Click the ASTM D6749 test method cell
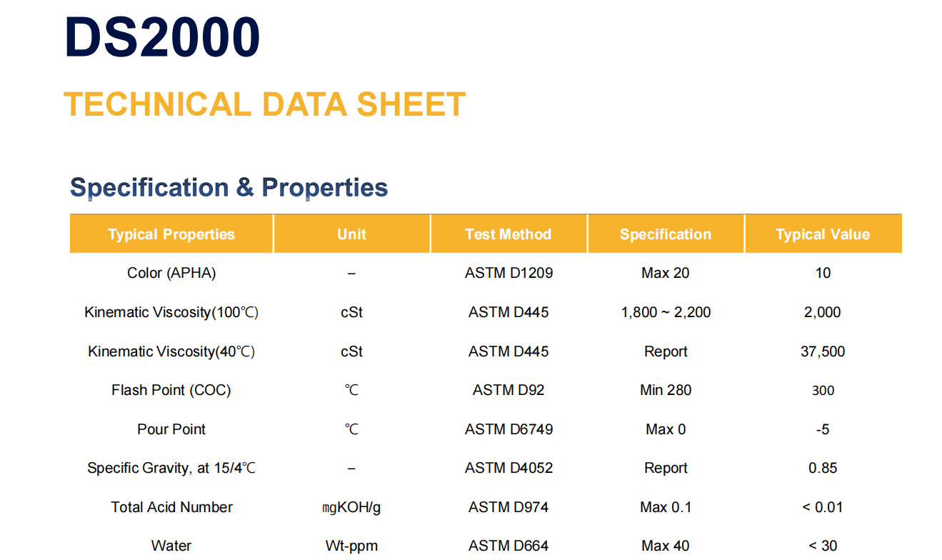Viewport: 942px width, 560px height. [508, 429]
